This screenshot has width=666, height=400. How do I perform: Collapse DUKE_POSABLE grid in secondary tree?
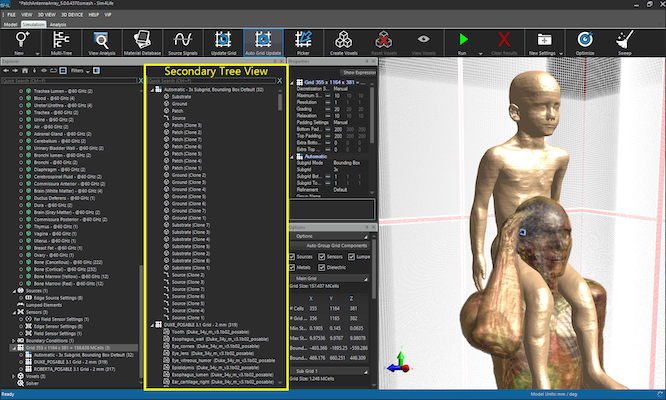pos(152,325)
